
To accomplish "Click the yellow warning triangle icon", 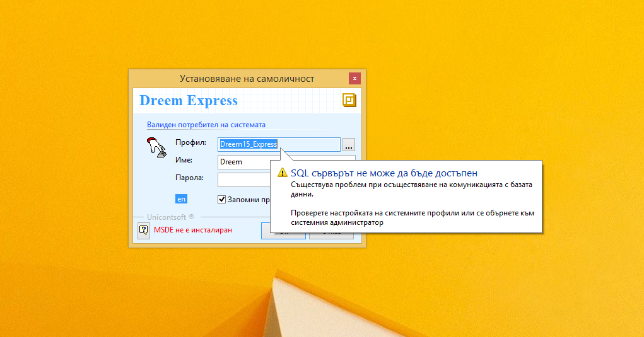I will coord(282,173).
